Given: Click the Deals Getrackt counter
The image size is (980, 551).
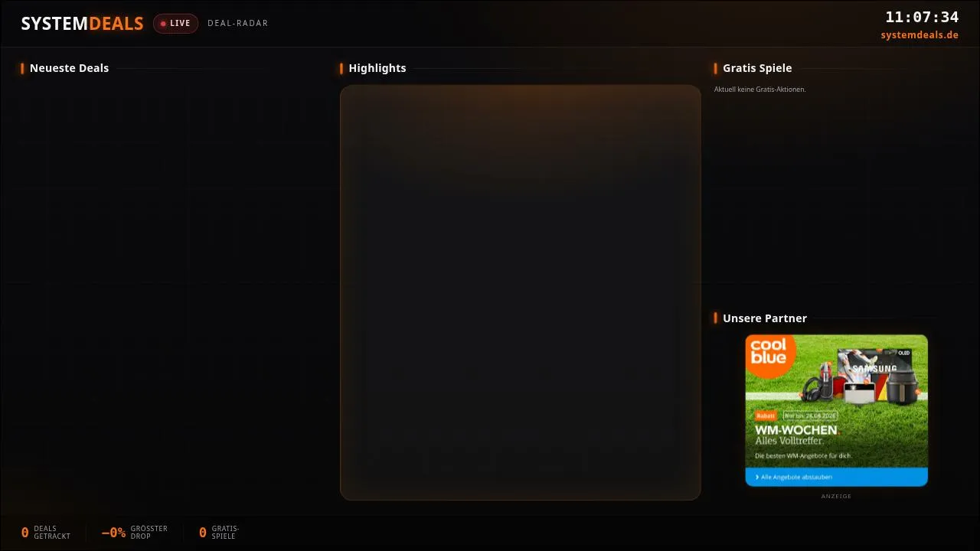Looking at the screenshot, I should pyautogui.click(x=46, y=533).
